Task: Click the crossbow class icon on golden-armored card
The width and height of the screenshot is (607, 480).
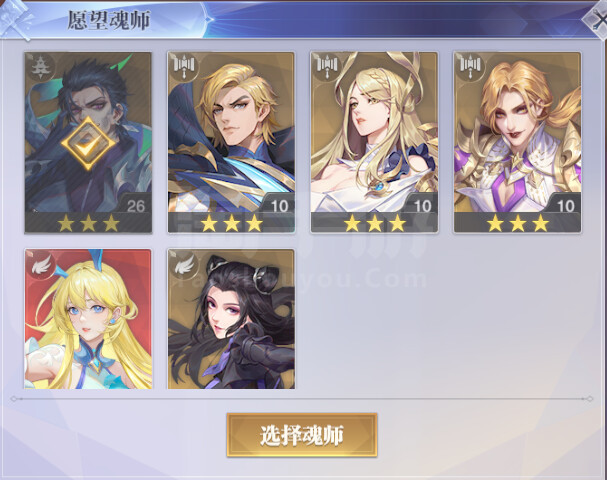Action: 470,66
